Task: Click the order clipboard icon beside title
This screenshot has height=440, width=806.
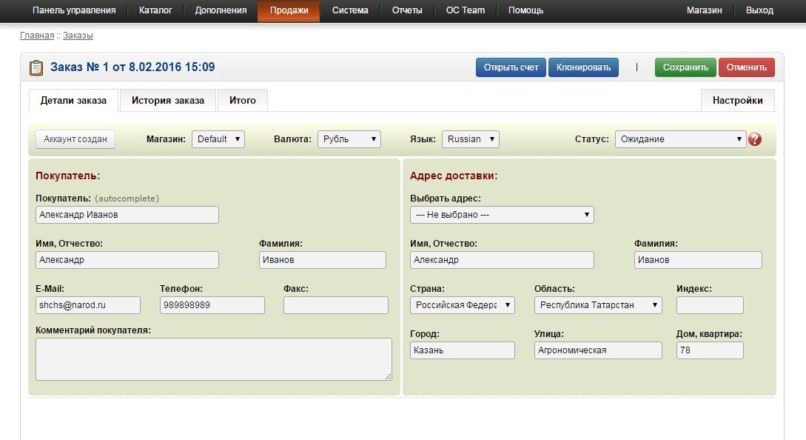Action: [x=36, y=68]
